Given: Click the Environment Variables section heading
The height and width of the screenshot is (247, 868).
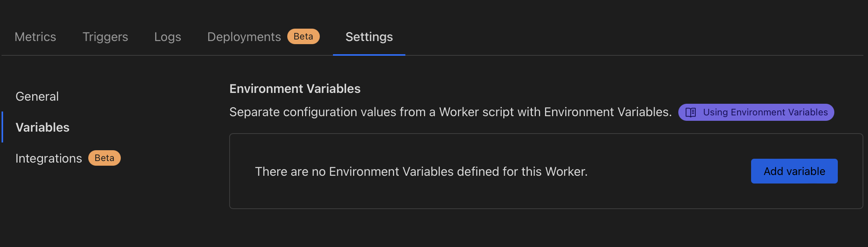Looking at the screenshot, I should [295, 89].
